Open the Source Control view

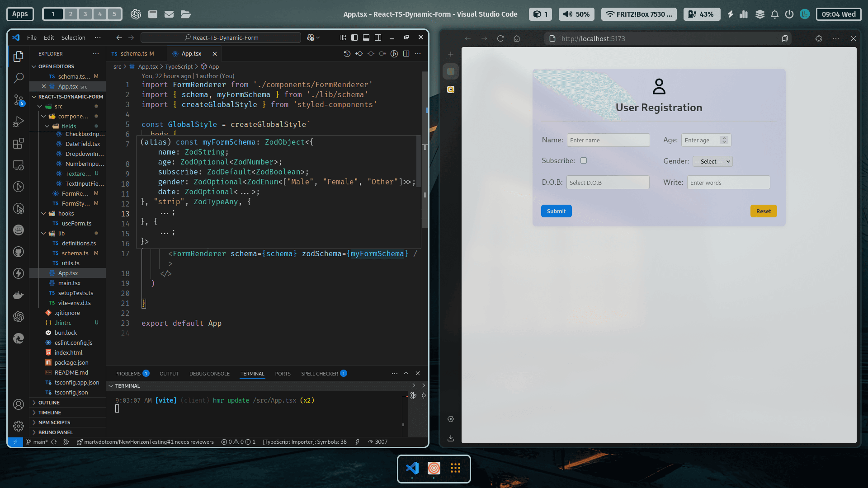[19, 100]
